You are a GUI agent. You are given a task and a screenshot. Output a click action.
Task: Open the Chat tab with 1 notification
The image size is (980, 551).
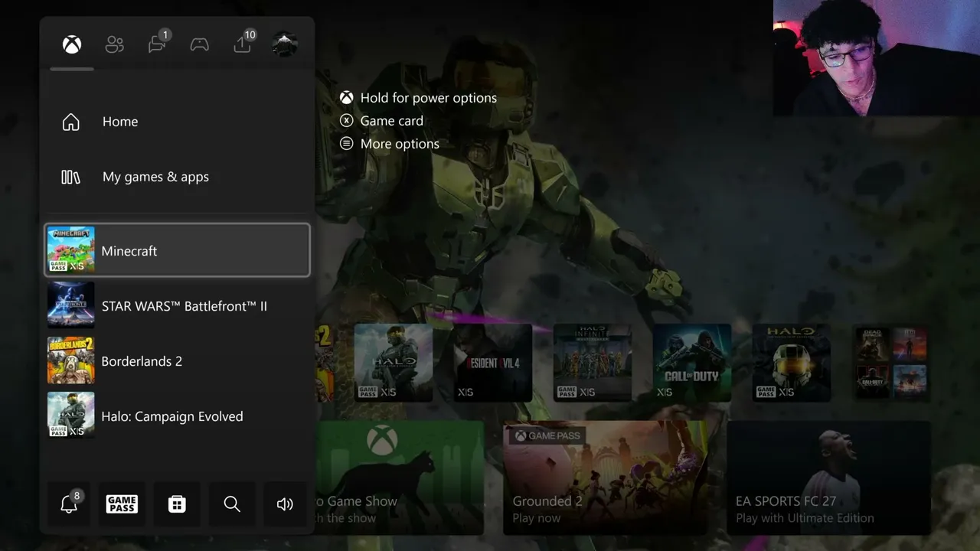[x=158, y=44]
